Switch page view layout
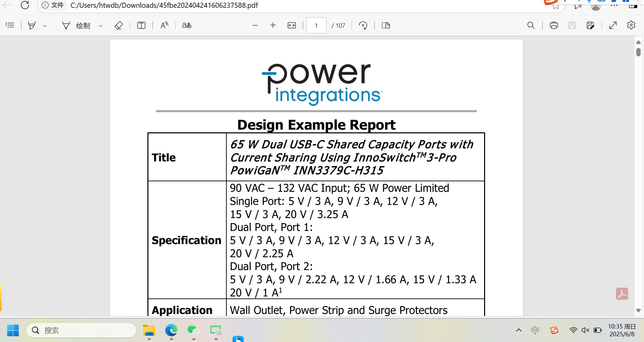The height and width of the screenshot is (342, 644). (386, 25)
